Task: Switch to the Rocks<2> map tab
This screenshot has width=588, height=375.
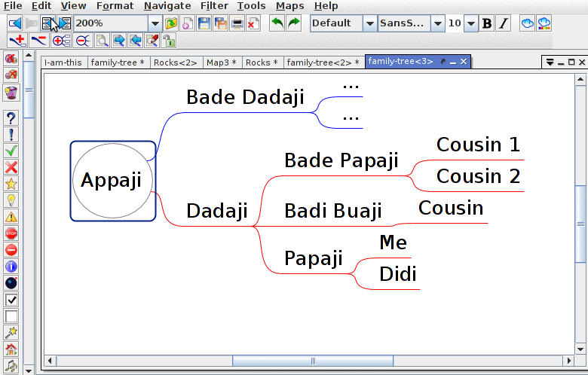Action: tap(175, 62)
